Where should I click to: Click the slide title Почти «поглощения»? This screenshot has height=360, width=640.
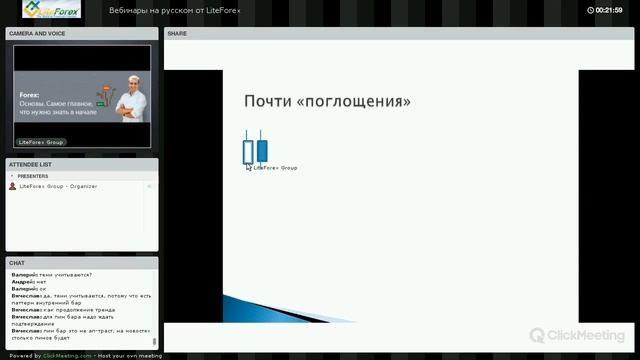(x=327, y=101)
